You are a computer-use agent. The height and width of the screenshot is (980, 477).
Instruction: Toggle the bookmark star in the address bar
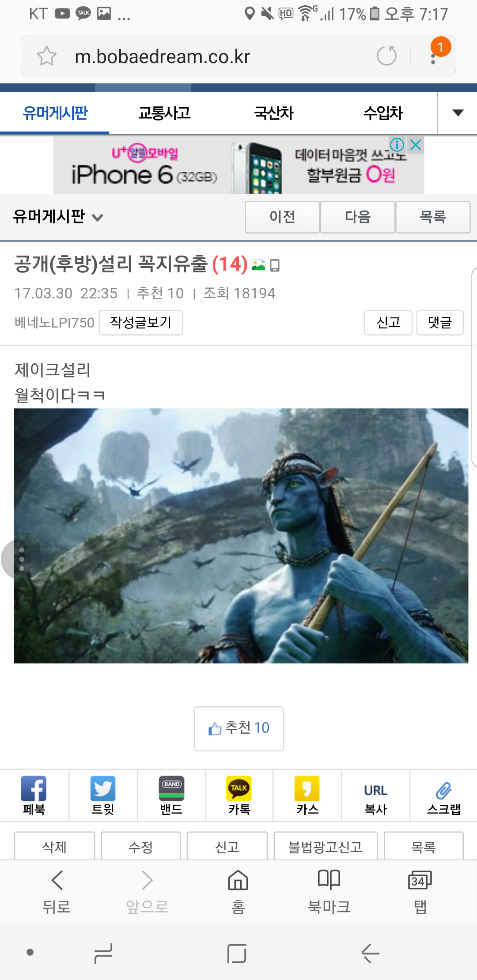[46, 56]
